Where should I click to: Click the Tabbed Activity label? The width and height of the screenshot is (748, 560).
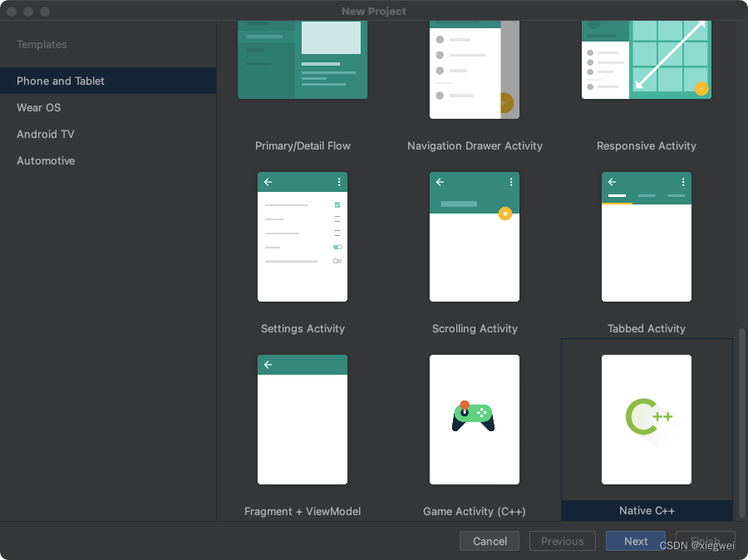pyautogui.click(x=647, y=329)
